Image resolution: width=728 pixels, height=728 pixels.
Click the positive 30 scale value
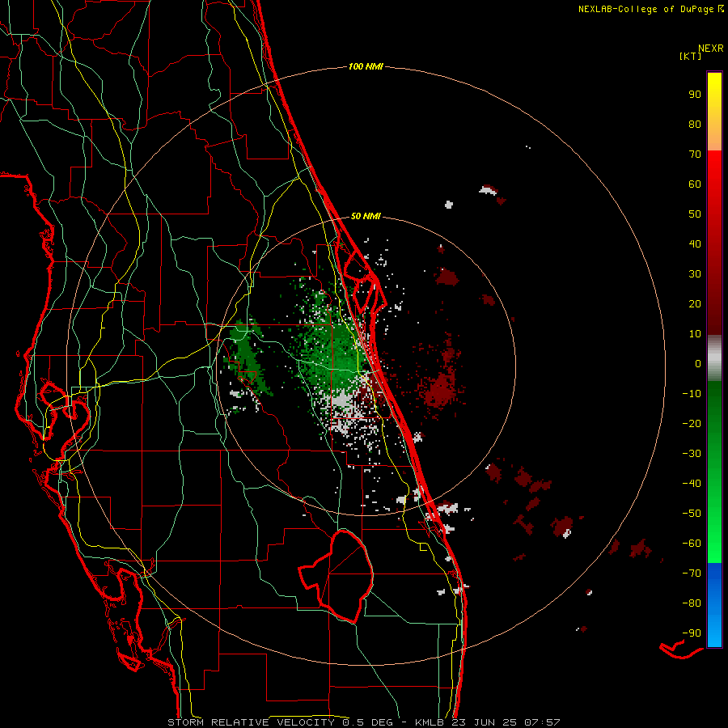tap(695, 274)
